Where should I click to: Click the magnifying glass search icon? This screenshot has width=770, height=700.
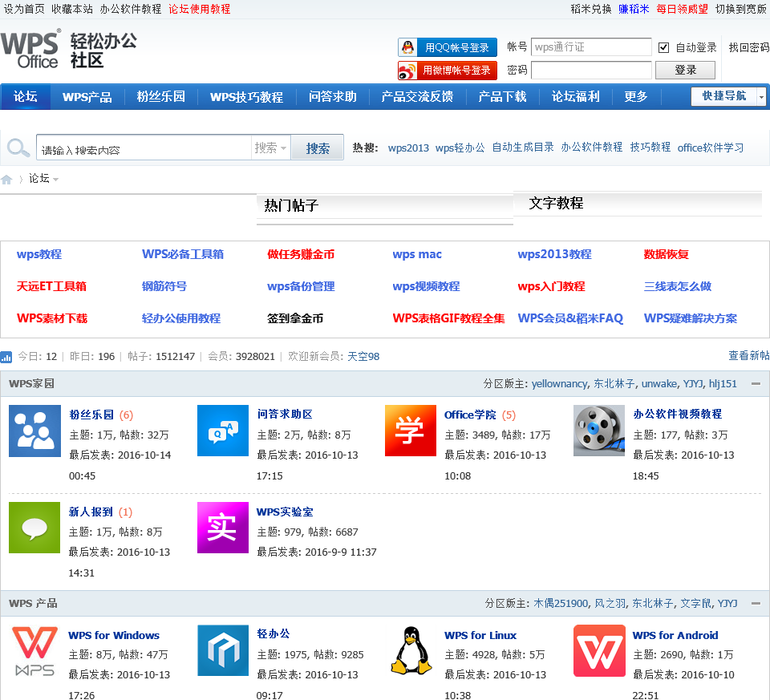point(18,148)
